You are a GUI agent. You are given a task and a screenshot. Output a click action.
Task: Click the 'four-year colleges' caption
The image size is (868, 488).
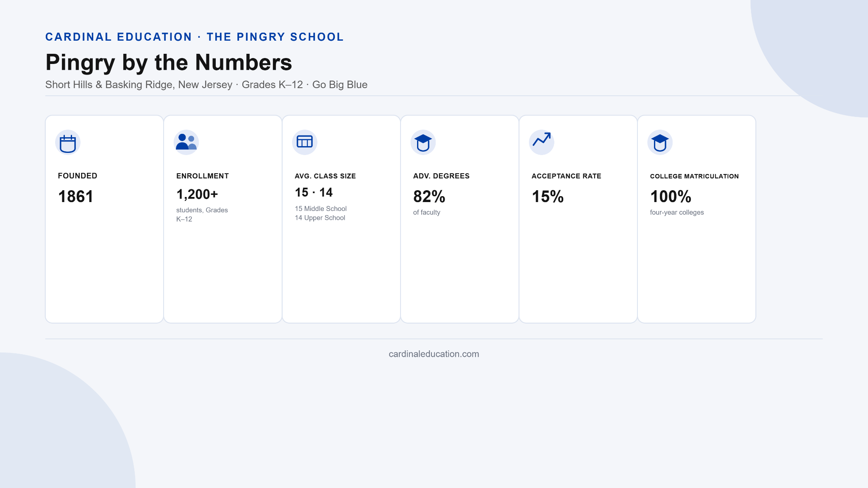677,213
